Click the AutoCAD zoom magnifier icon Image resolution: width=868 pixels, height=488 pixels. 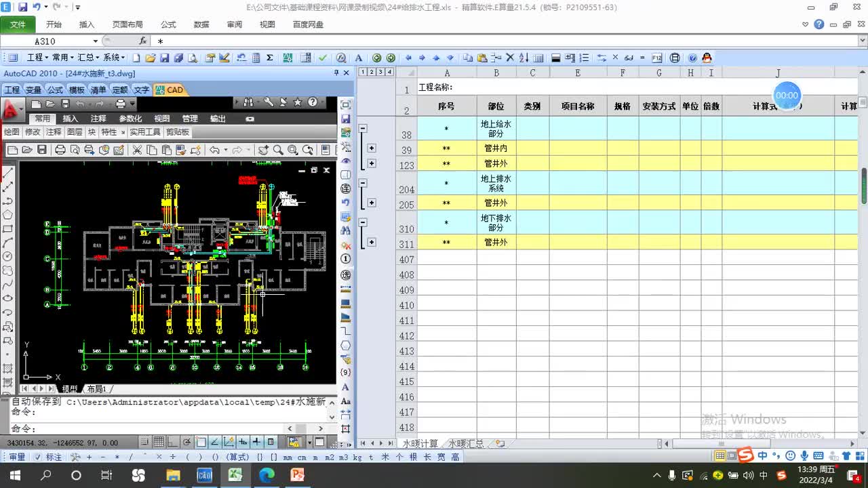click(278, 150)
